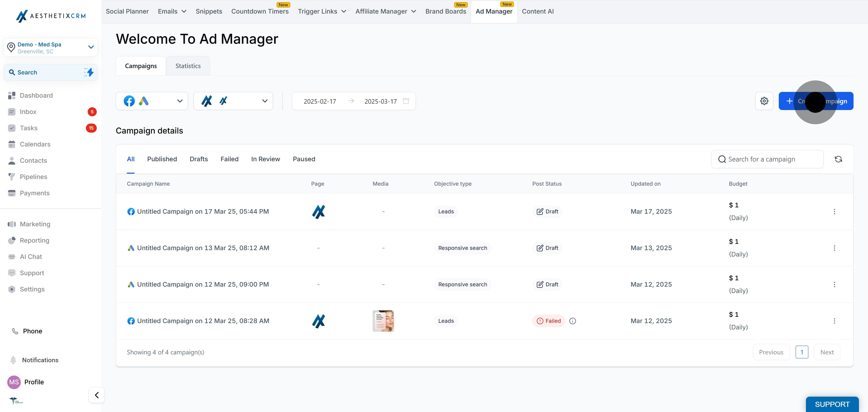Screen dimensions: 868x412
Task: Expand the ad account page selector dropdown
Action: 233,101
